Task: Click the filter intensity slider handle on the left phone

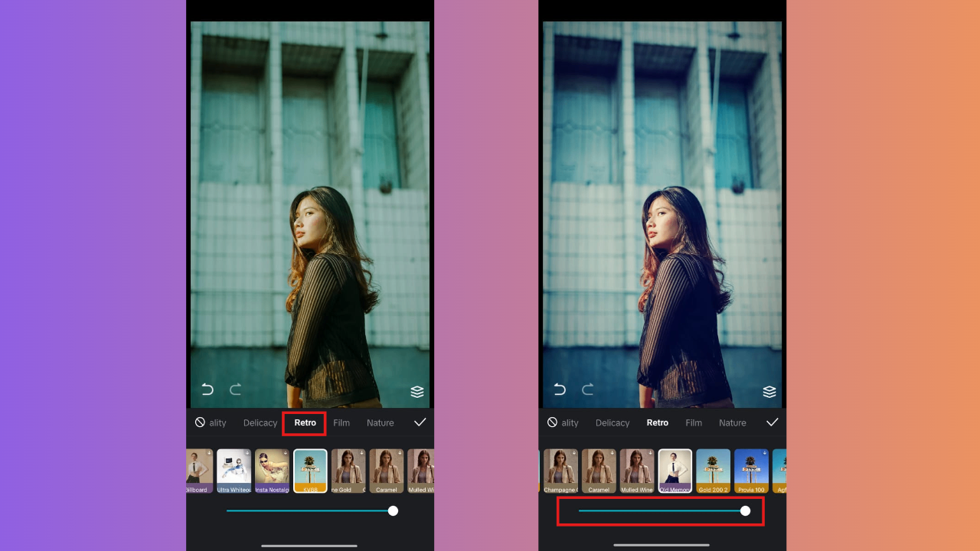Action: 393,510
